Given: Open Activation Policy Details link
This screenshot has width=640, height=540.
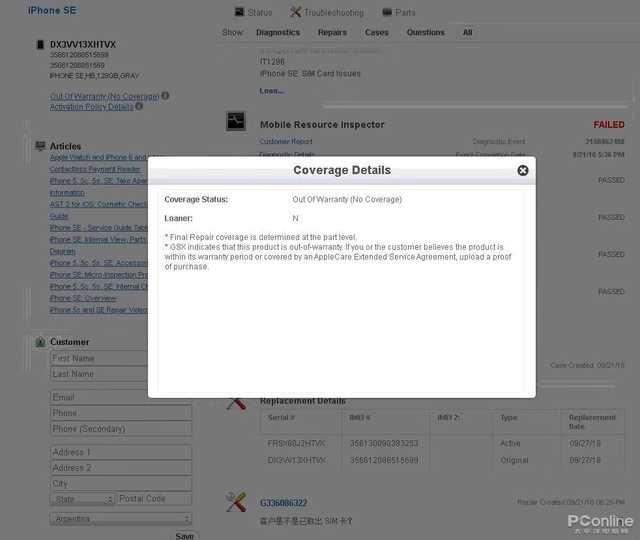Looking at the screenshot, I should (91, 107).
